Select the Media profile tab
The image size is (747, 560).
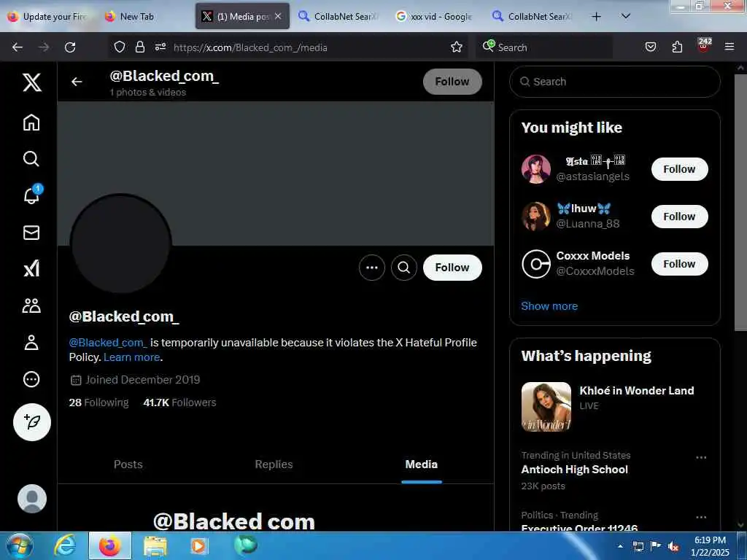click(422, 464)
